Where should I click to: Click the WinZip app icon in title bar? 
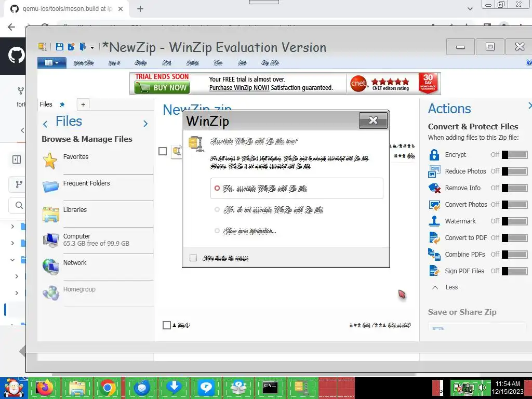pos(42,47)
